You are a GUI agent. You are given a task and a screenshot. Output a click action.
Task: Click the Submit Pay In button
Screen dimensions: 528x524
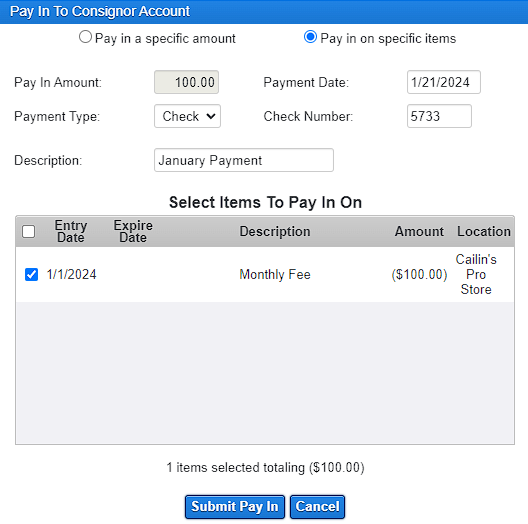tap(235, 506)
